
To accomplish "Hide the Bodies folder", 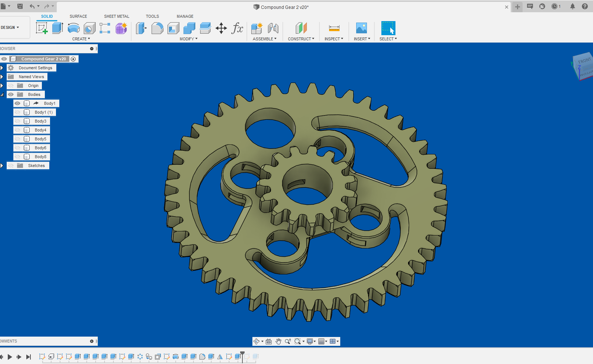I will click(x=11, y=94).
